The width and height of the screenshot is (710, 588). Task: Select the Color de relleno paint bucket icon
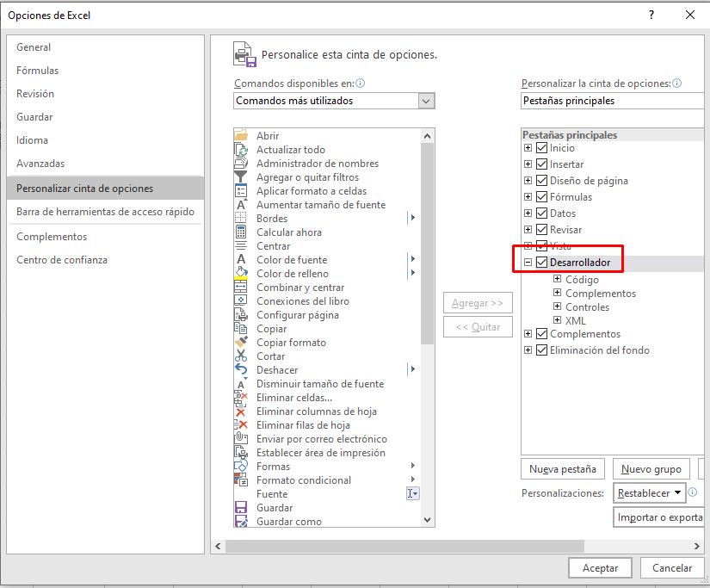click(241, 274)
